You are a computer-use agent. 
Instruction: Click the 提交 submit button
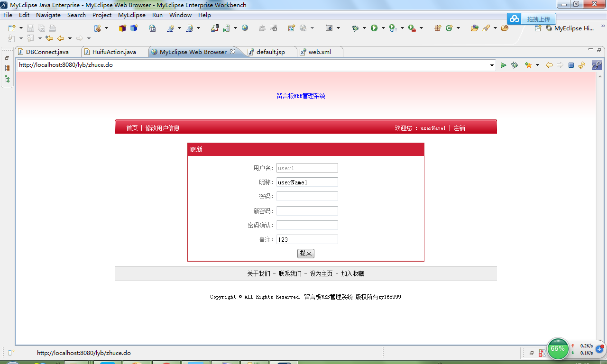tap(306, 253)
